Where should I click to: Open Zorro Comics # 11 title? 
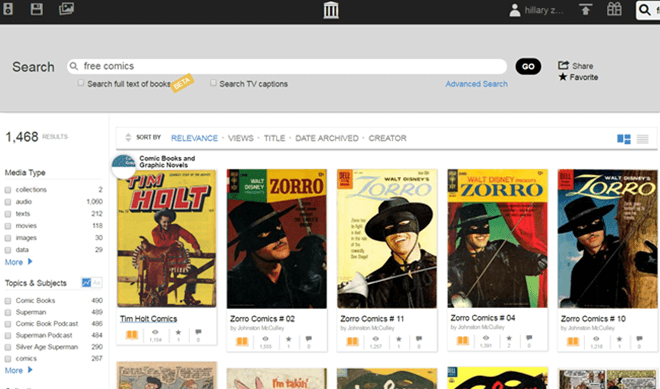(x=372, y=319)
